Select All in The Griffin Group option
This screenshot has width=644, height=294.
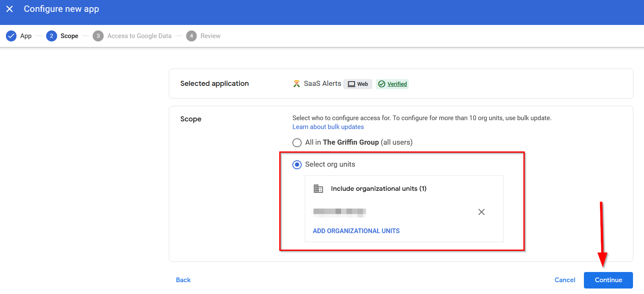tap(297, 143)
